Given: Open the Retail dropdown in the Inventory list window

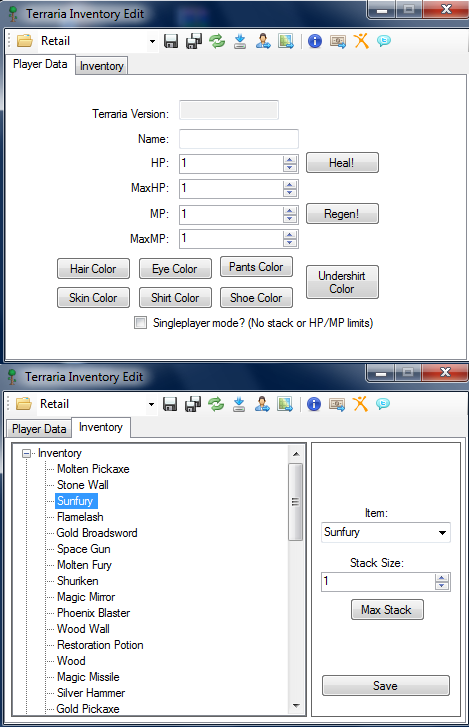Looking at the screenshot, I should pyautogui.click(x=151, y=404).
